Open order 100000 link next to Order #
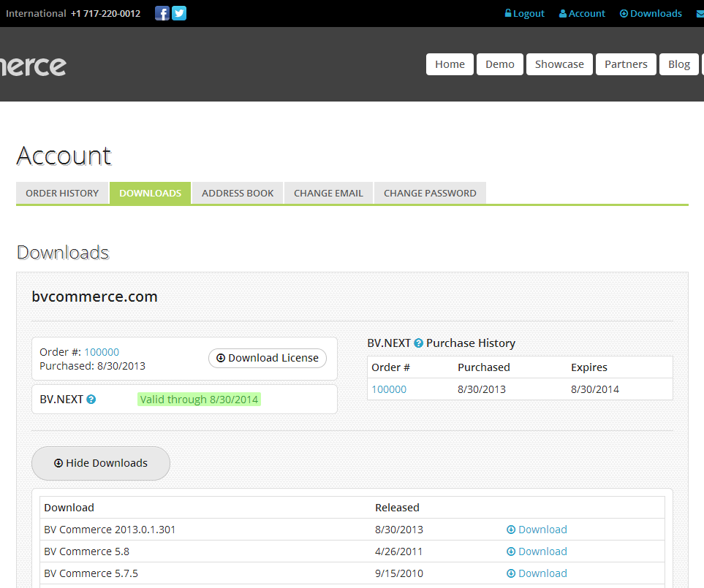The height and width of the screenshot is (588, 704). 102,352
